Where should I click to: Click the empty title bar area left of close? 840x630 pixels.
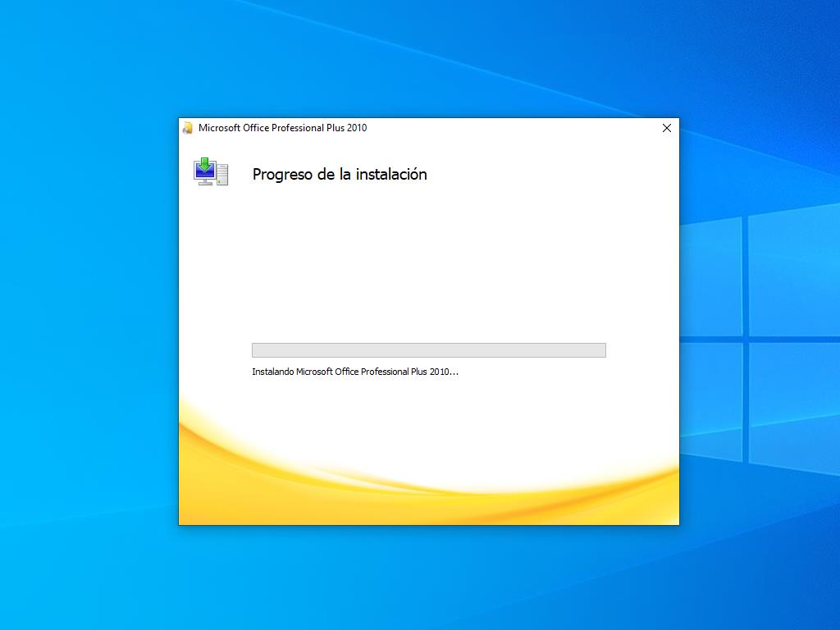point(509,128)
